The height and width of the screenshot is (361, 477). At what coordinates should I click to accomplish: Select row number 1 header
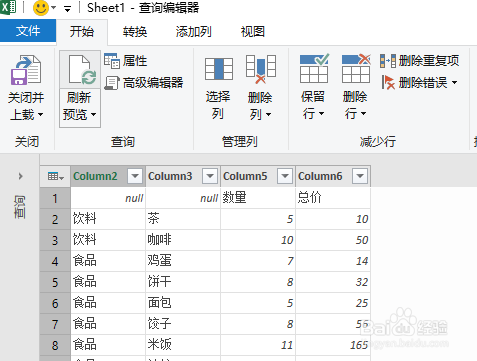55,198
